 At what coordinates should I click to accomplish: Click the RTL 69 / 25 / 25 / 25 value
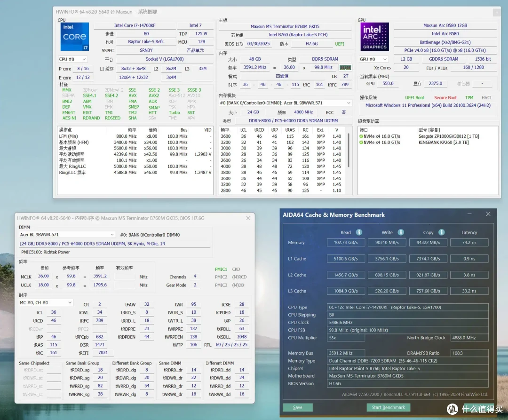231,345
